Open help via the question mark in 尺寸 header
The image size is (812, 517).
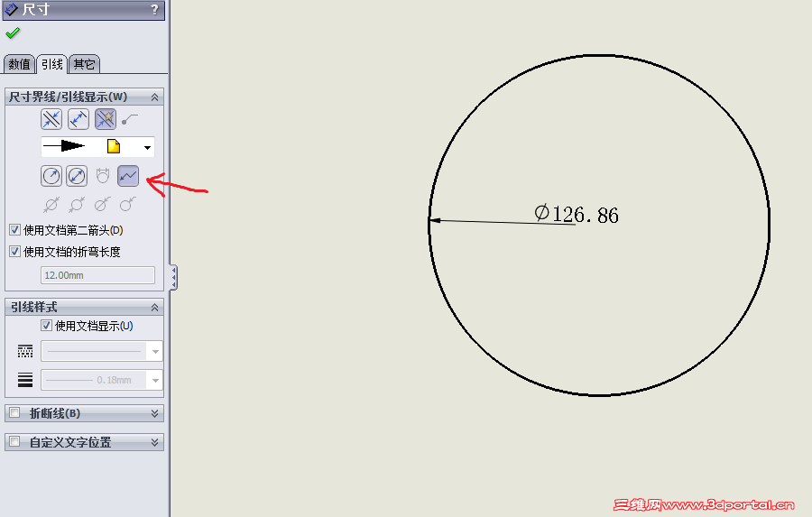[154, 10]
